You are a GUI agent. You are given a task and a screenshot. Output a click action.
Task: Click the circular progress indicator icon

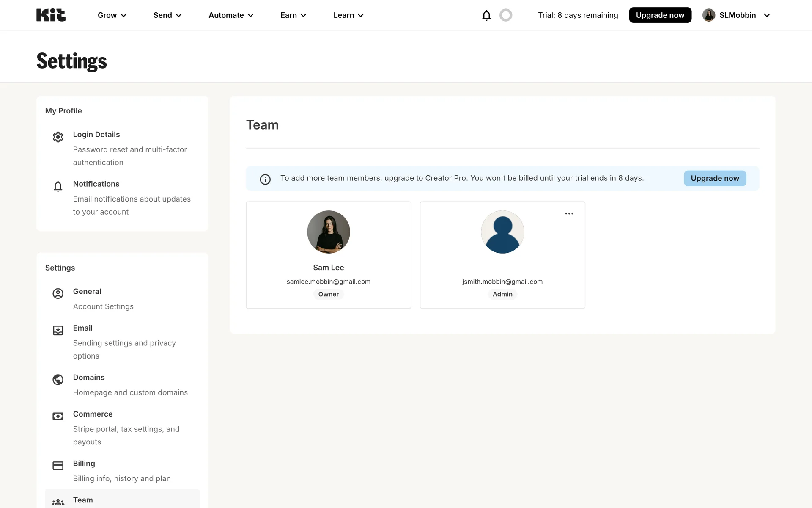[506, 15]
